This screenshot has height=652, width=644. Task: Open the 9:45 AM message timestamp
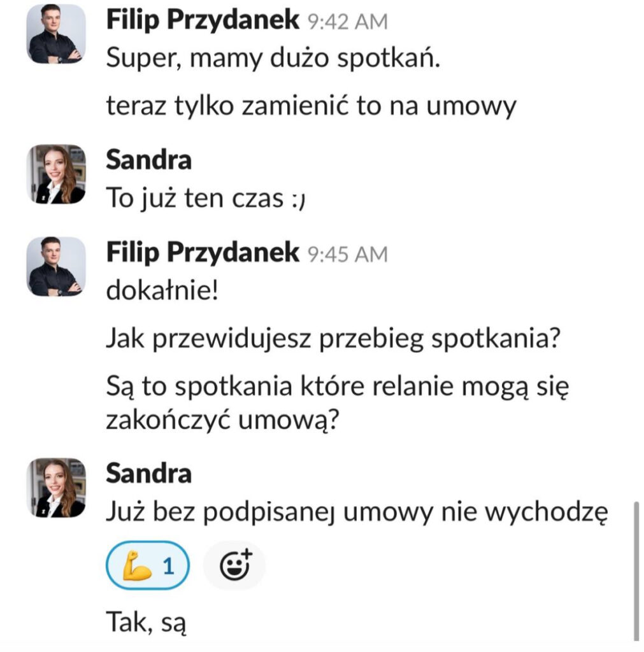347,254
